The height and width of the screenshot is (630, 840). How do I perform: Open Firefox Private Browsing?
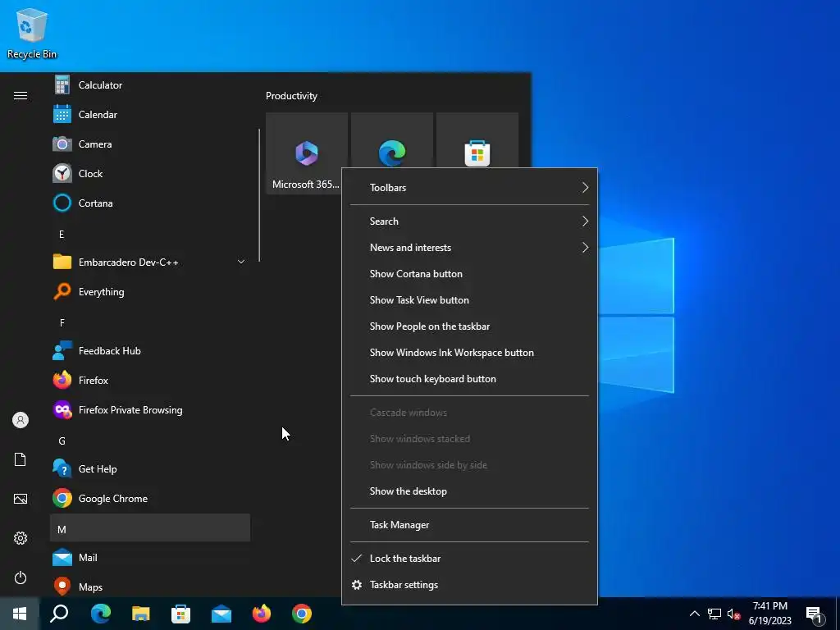coord(150,410)
